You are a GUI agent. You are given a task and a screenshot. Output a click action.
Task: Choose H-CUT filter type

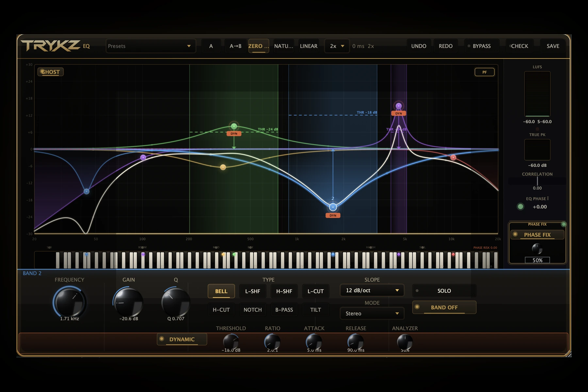pos(221,310)
